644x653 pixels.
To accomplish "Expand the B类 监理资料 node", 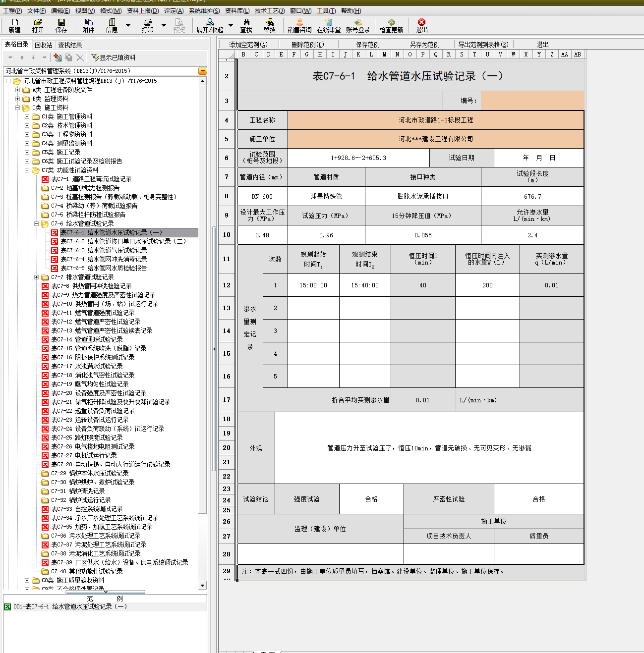I will click(x=17, y=99).
